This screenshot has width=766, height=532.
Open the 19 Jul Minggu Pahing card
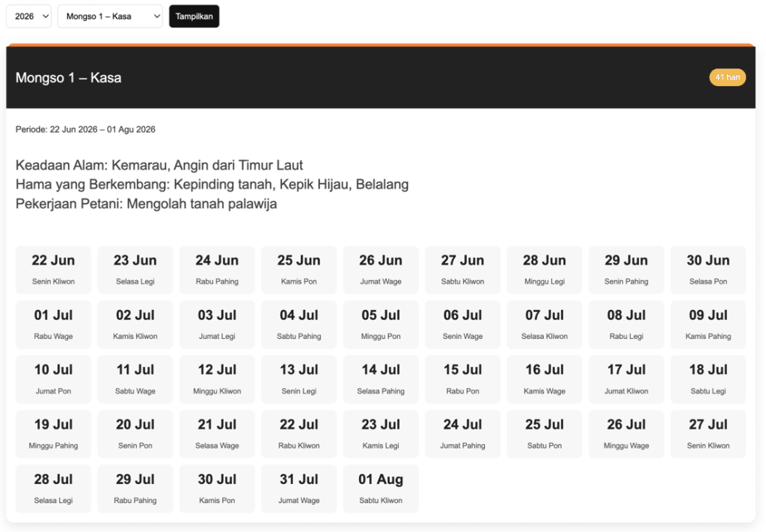point(53,433)
